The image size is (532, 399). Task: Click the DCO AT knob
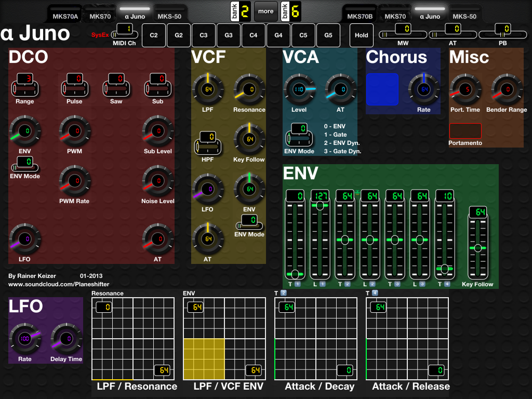158,239
